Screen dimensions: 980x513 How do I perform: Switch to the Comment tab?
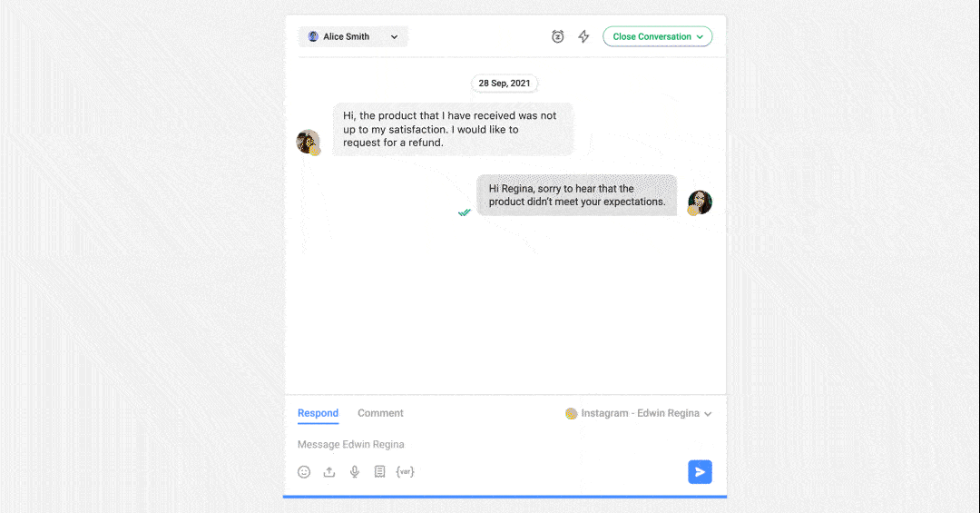click(x=380, y=413)
